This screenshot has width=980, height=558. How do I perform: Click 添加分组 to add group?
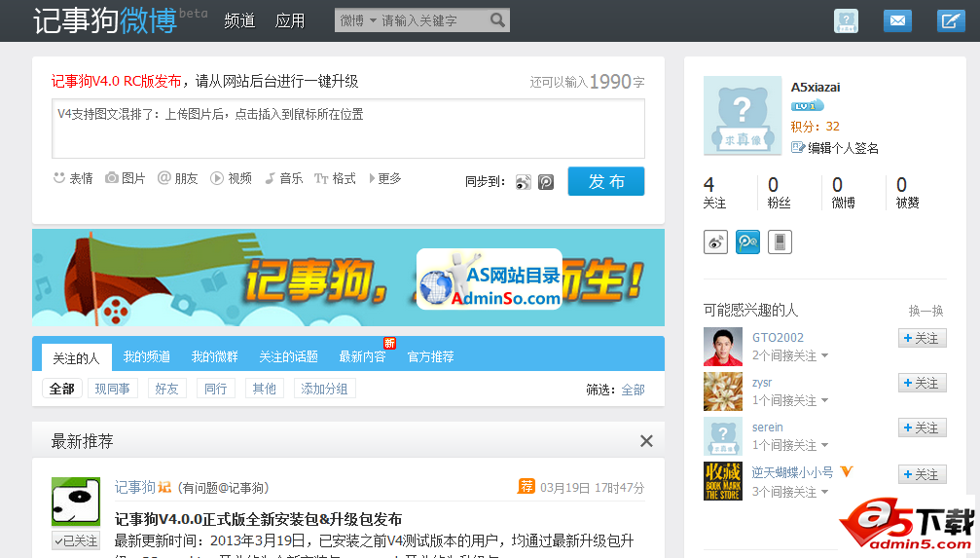[324, 389]
